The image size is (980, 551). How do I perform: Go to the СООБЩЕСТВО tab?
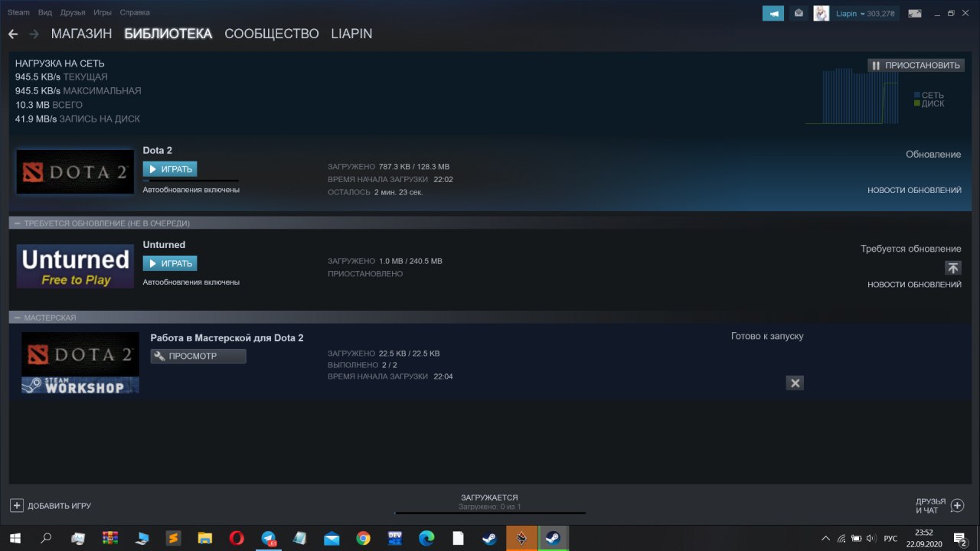(271, 34)
